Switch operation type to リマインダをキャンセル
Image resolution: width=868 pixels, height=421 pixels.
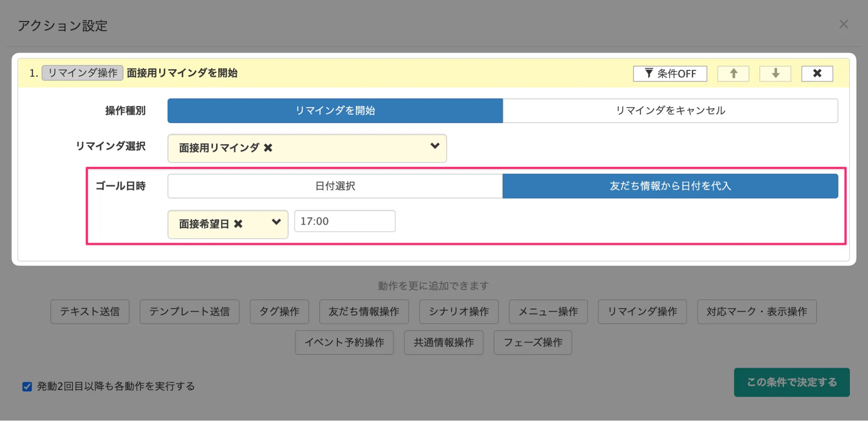coord(671,110)
